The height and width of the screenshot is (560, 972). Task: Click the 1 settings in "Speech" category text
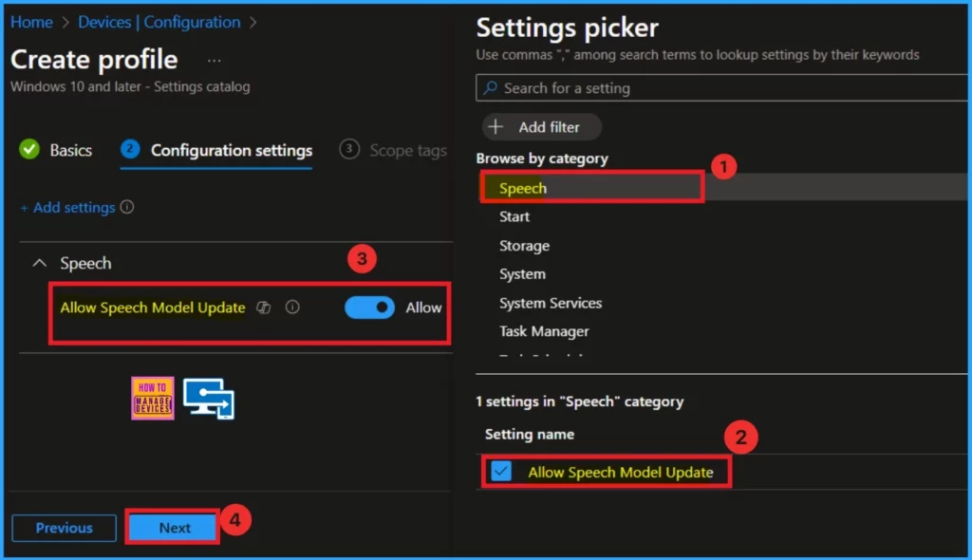coord(580,401)
